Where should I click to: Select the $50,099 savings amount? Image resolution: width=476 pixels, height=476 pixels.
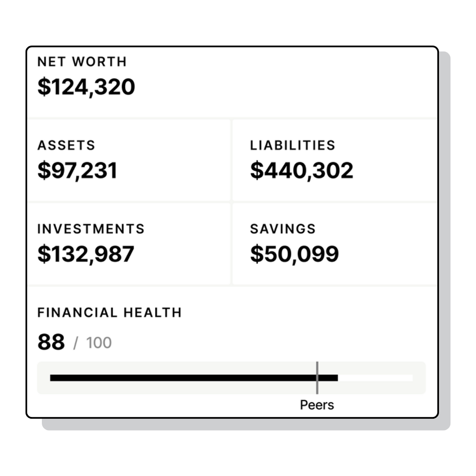[x=294, y=254]
